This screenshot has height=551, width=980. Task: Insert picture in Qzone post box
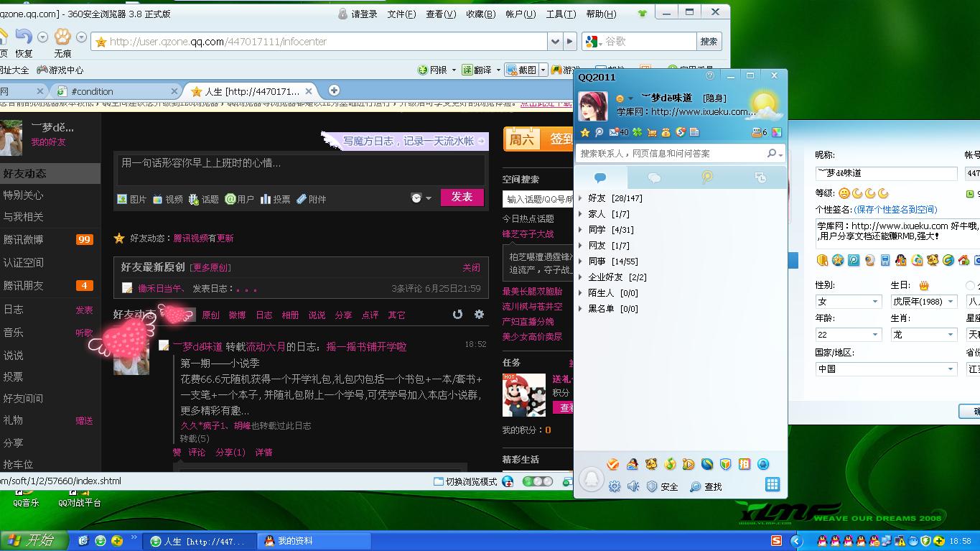click(x=131, y=199)
